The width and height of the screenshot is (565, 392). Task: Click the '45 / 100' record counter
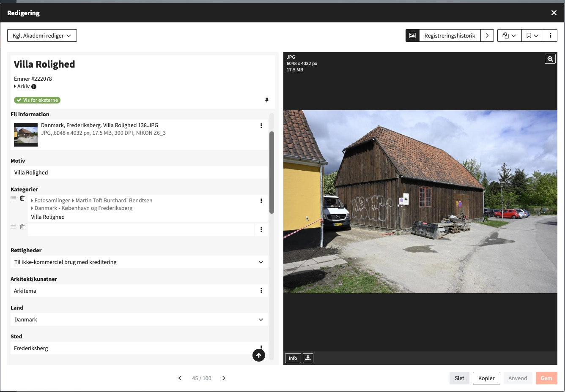click(x=202, y=378)
